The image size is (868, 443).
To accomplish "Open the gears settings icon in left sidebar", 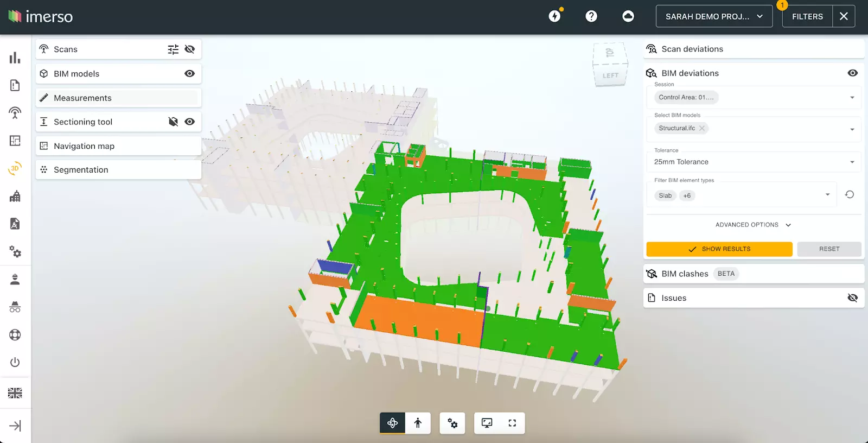I will pyautogui.click(x=15, y=251).
